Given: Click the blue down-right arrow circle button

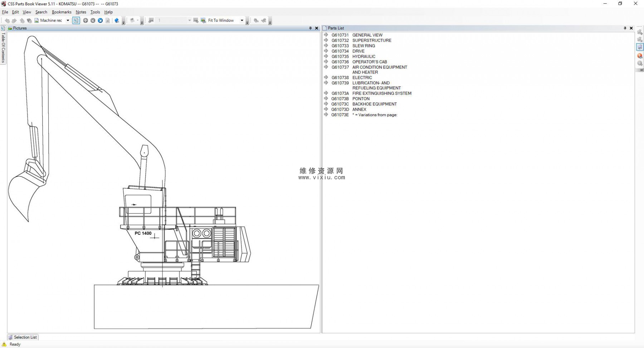Looking at the screenshot, I should tap(100, 20).
